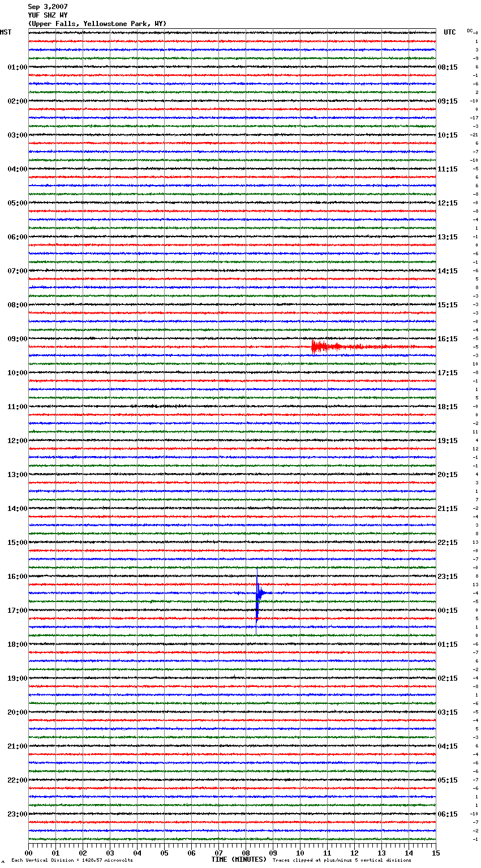Click the 06:15 UTC time label
The image size is (481, 868).
(448, 814)
